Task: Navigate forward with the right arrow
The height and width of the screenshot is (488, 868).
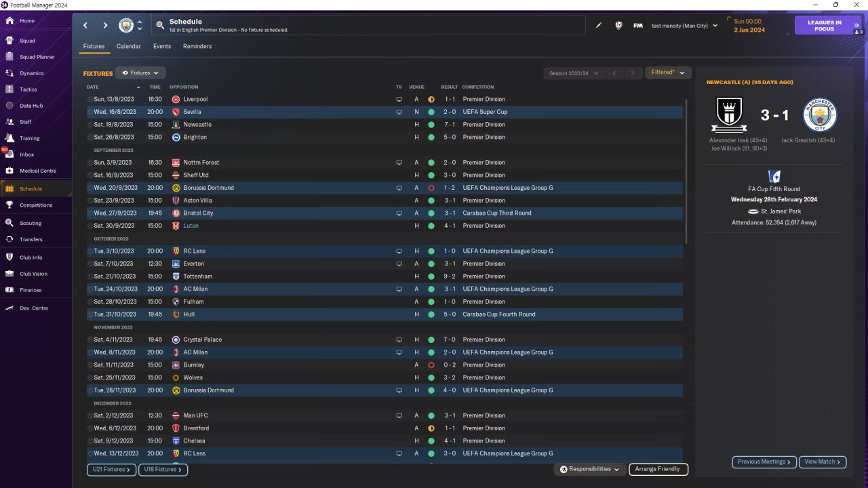Action: (105, 26)
